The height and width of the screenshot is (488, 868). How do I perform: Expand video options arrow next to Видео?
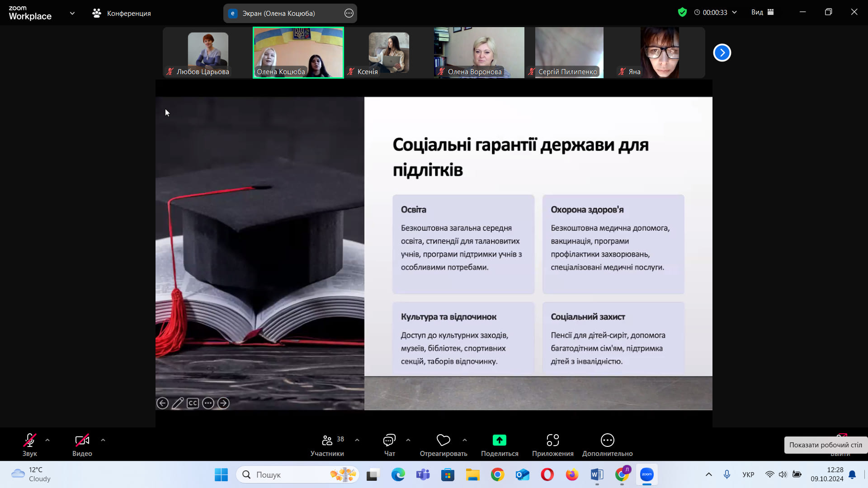point(103,440)
